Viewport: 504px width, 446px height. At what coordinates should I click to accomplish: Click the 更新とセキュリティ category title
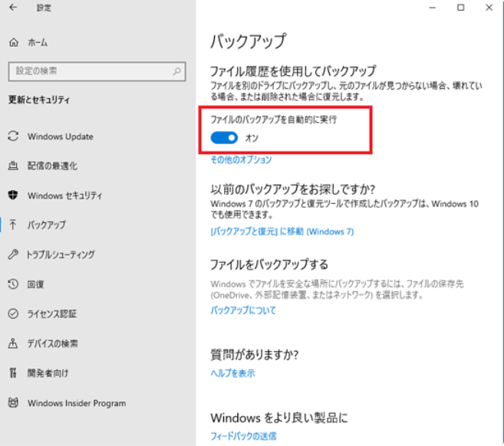point(39,100)
